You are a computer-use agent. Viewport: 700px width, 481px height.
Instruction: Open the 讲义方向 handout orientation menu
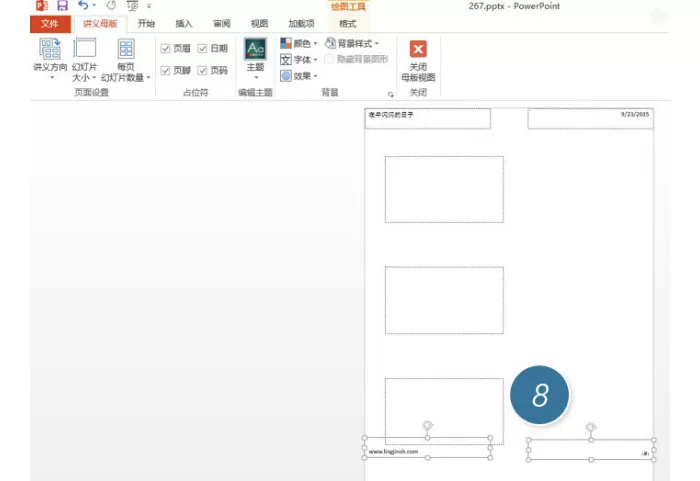tap(50, 59)
